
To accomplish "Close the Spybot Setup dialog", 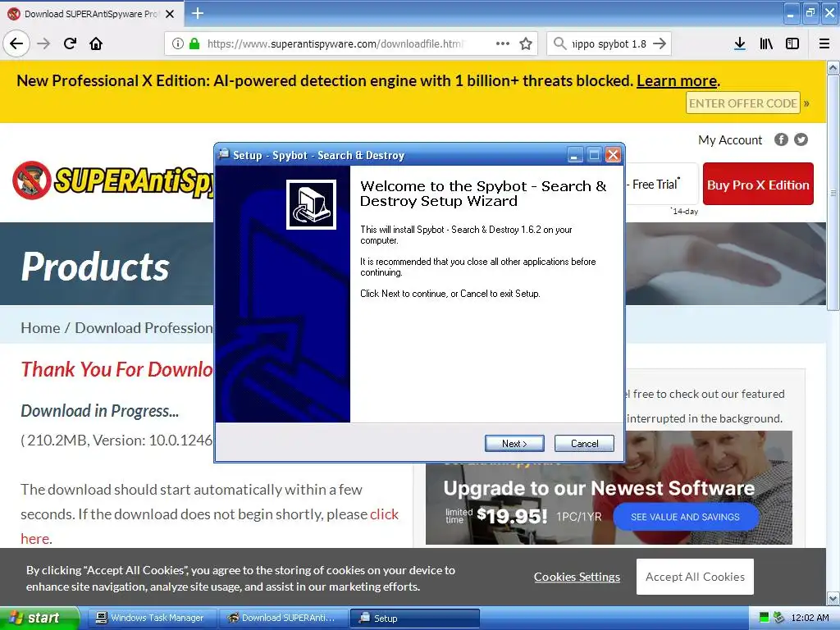I will point(613,155).
